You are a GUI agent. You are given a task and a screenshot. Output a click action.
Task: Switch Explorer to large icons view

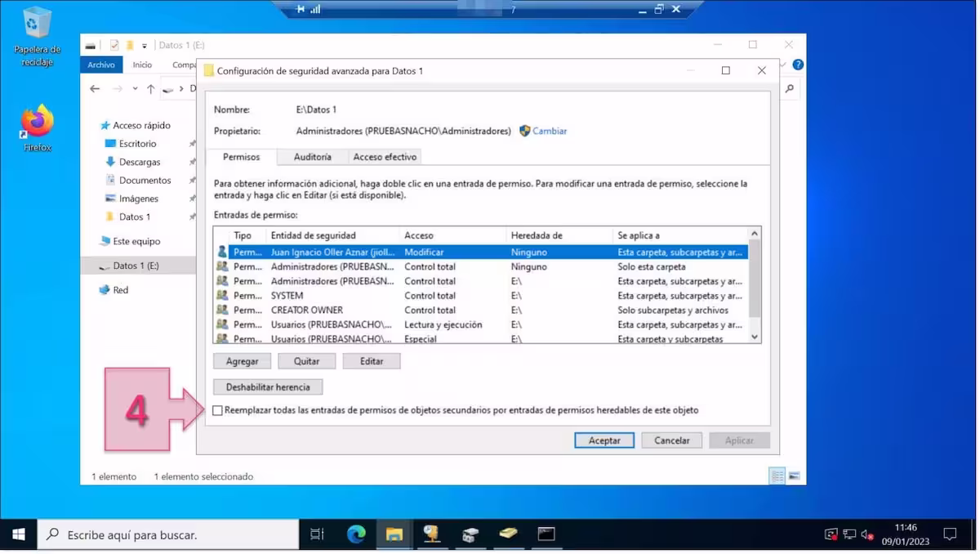coord(794,476)
